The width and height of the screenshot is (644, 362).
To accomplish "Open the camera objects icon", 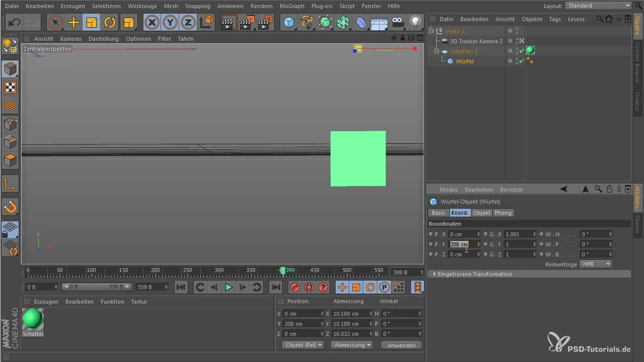I will pyautogui.click(x=397, y=23).
